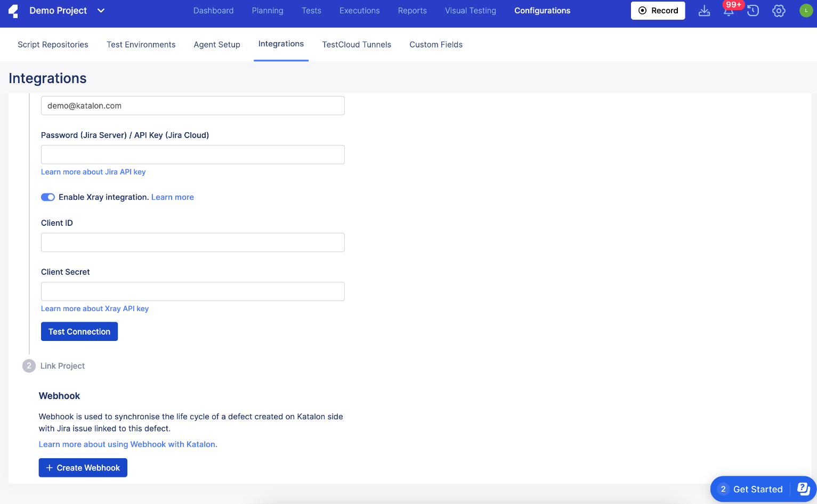Screen dimensions: 817x504
Task: Open Learn more about using Webhook link
Action: [128, 444]
